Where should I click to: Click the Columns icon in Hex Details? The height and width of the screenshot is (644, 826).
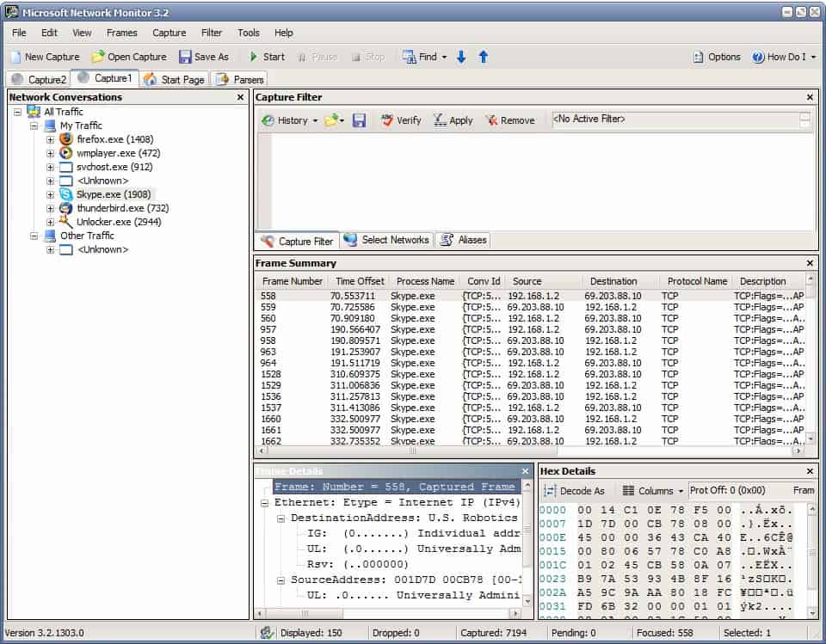point(628,491)
